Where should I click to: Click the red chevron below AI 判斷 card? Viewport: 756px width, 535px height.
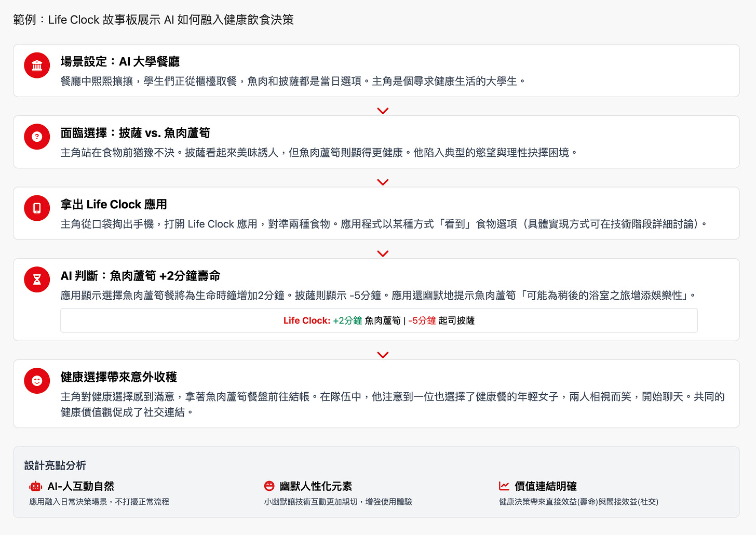pyautogui.click(x=383, y=355)
